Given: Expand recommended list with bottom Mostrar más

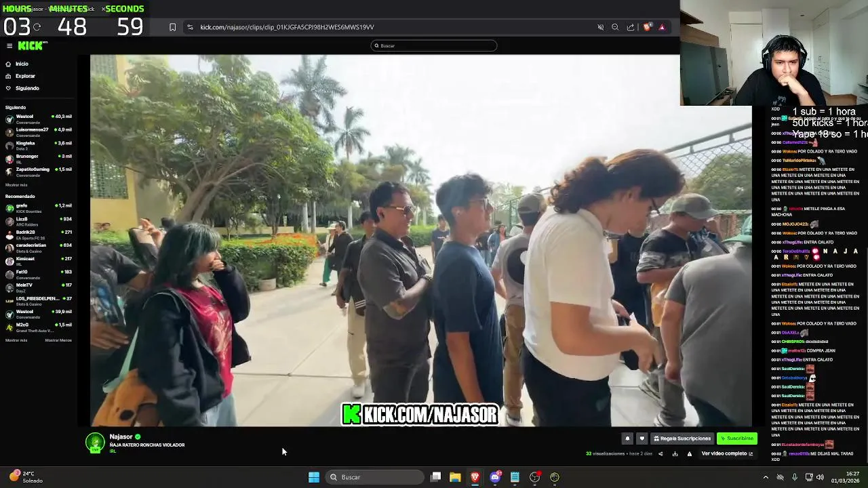Looking at the screenshot, I should pyautogui.click(x=16, y=340).
